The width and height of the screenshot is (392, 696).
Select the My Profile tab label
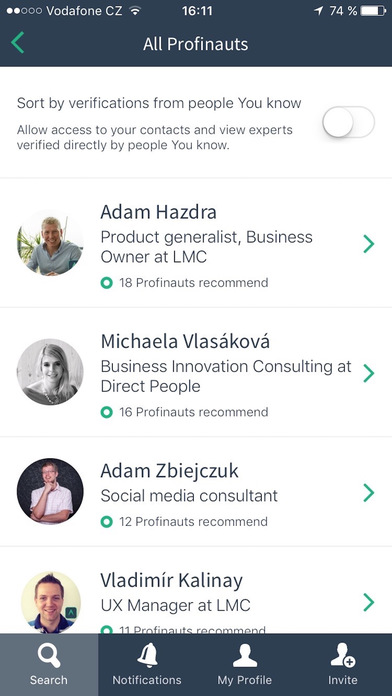(x=245, y=680)
